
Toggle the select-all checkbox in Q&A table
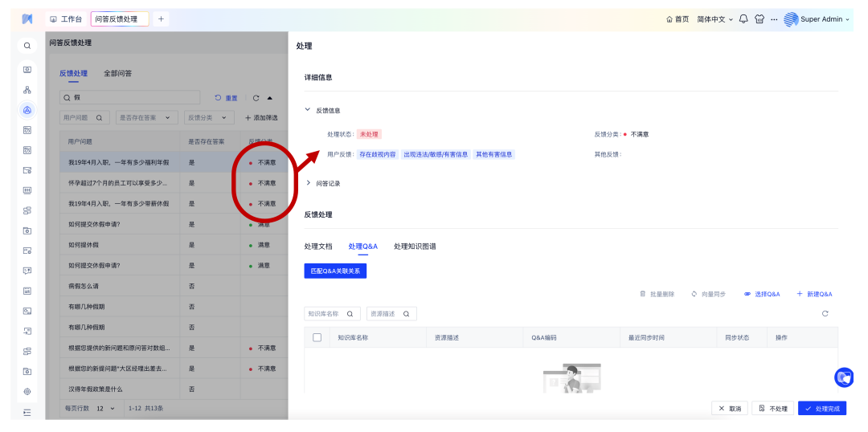(317, 337)
